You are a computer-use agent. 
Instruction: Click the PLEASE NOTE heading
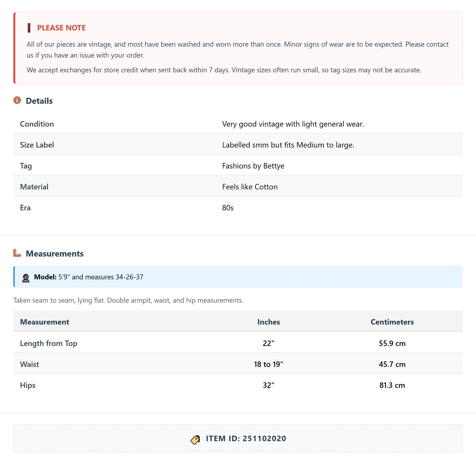click(x=61, y=28)
